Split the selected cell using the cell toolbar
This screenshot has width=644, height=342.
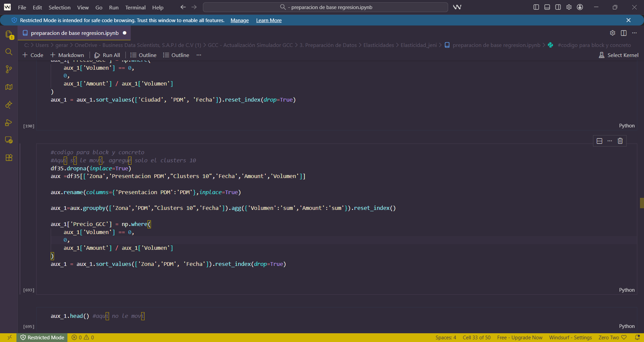(x=599, y=141)
